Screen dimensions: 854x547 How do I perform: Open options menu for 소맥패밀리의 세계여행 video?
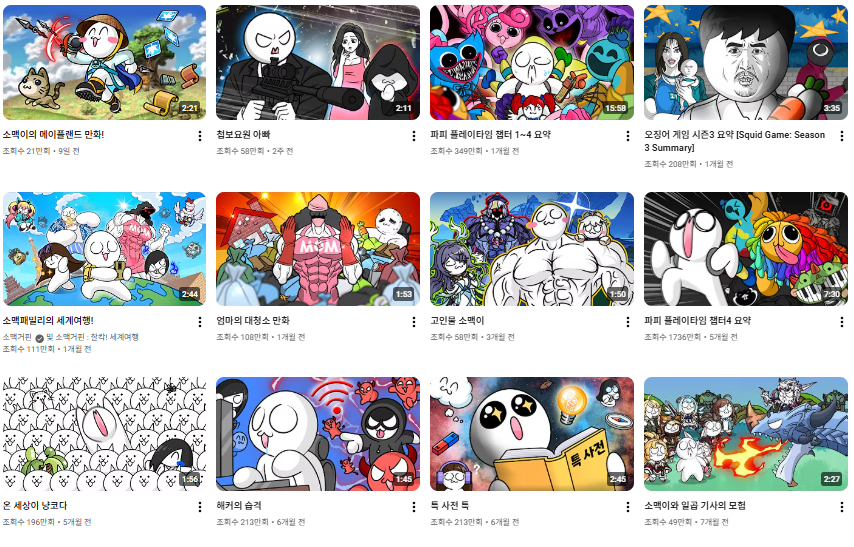click(200, 322)
